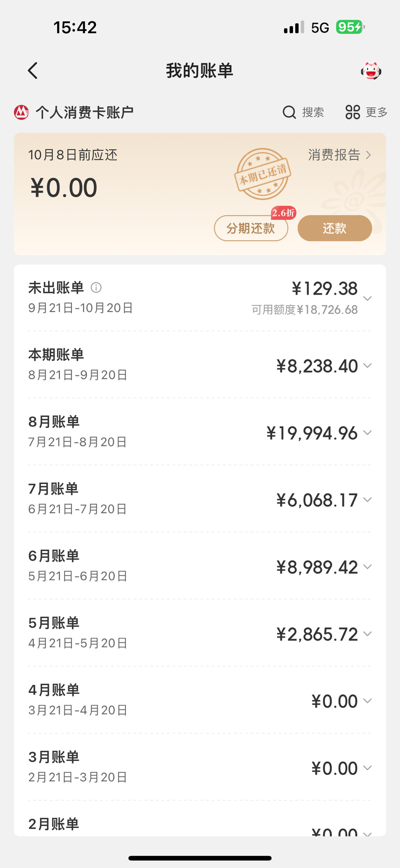400x868 pixels.
Task: Tap the info icon beside 未出账单
Action: [x=96, y=287]
